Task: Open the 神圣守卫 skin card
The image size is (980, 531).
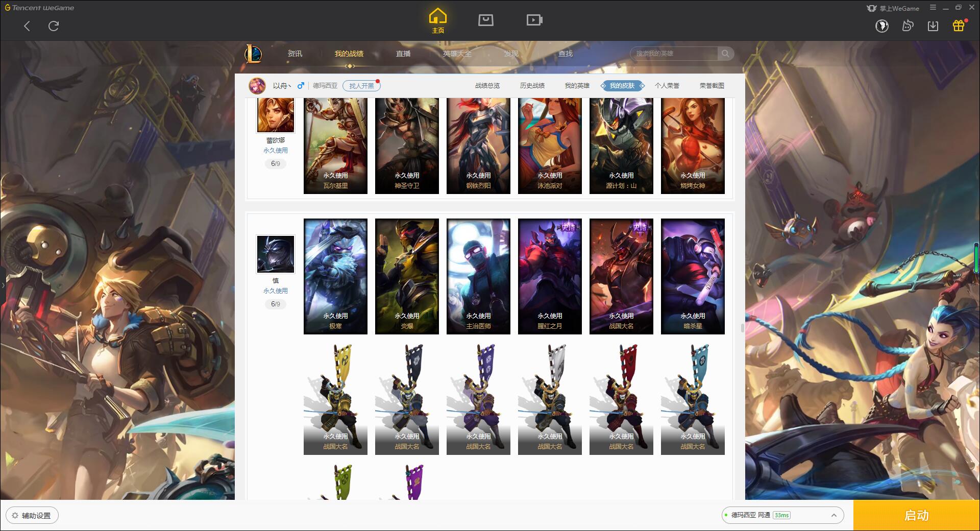Action: (x=407, y=146)
